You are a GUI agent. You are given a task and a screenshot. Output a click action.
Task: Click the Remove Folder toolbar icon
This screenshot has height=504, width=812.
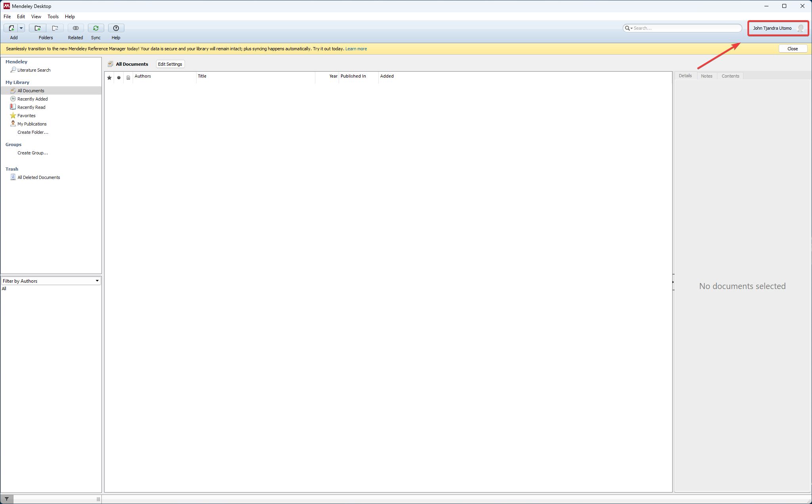55,28
